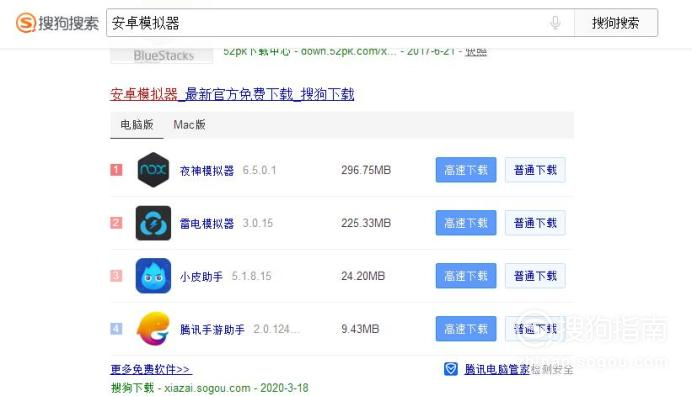Click the xiazai.sogou.com source text
The width and height of the screenshot is (692, 396).
pos(207,388)
